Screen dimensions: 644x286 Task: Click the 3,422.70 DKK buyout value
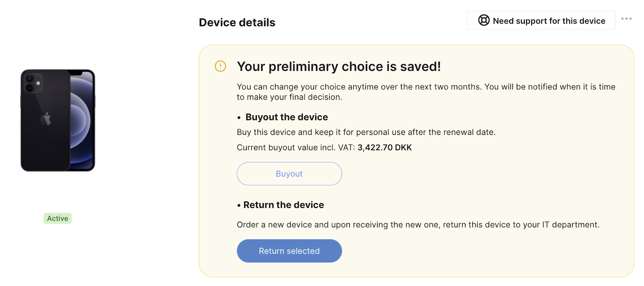pyautogui.click(x=384, y=147)
